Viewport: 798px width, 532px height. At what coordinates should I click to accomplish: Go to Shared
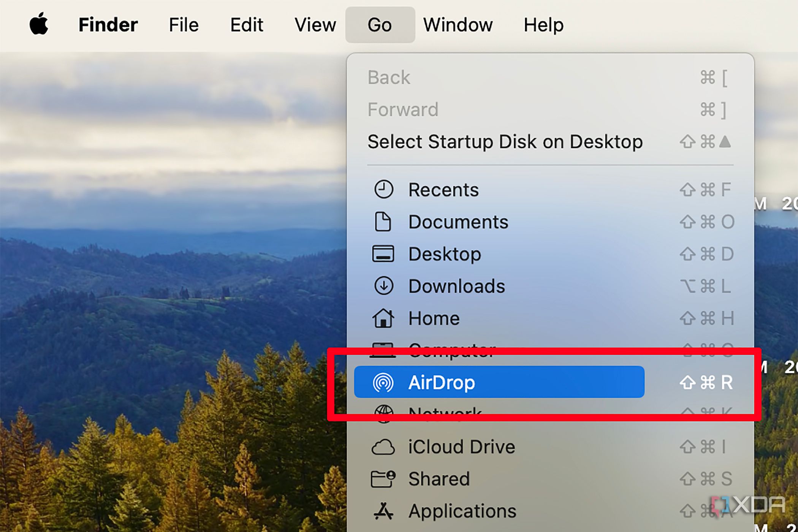coord(550,479)
